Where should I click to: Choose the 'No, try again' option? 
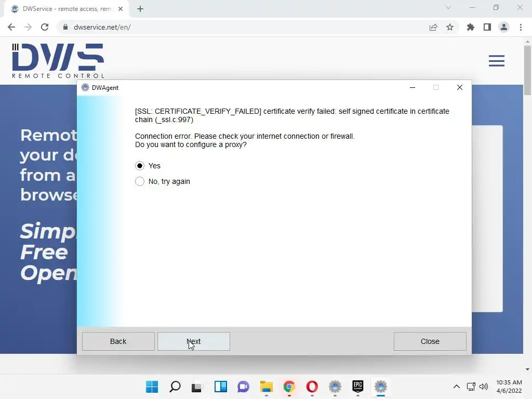pos(140,181)
